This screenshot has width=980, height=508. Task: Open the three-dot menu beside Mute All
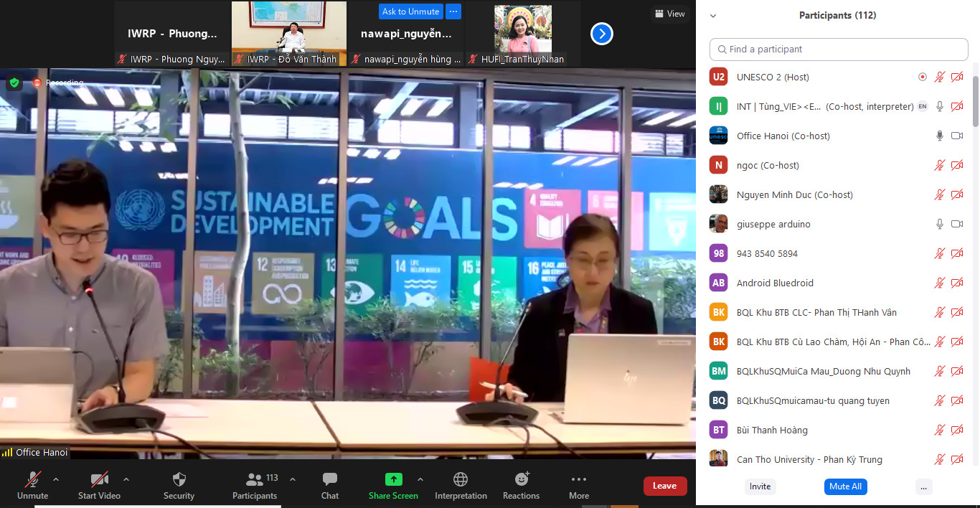(x=923, y=486)
